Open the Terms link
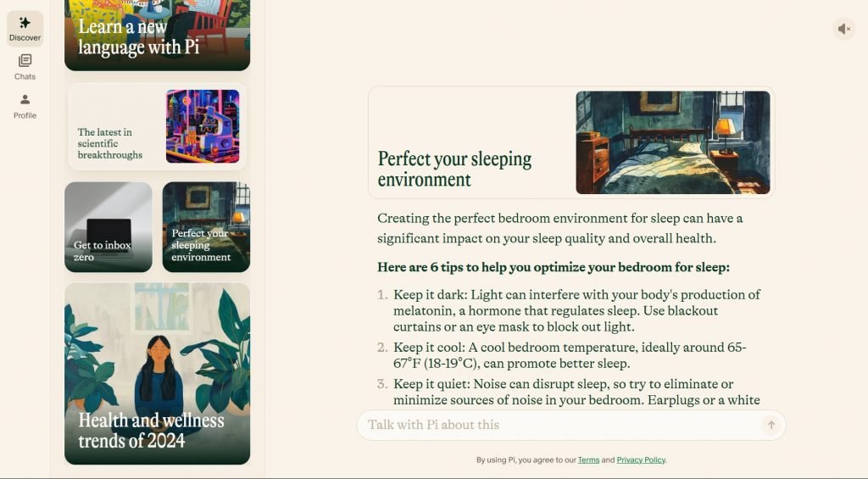868x479 pixels. point(588,460)
